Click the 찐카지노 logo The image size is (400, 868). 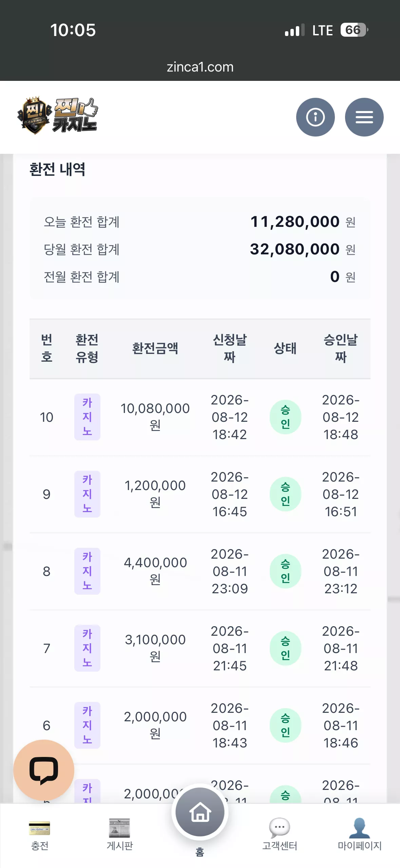tap(58, 115)
